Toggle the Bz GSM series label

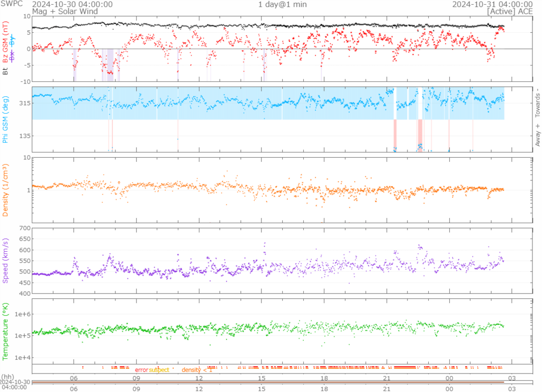point(6,42)
